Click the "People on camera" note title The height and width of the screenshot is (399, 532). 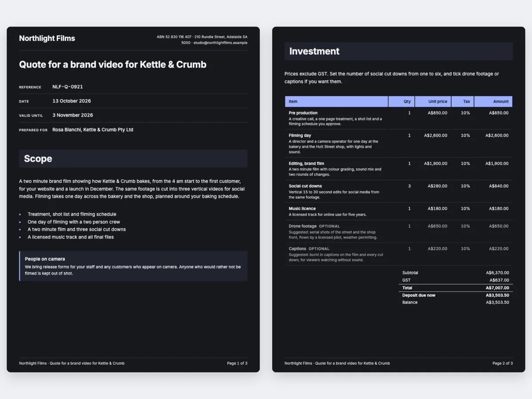pos(45,259)
